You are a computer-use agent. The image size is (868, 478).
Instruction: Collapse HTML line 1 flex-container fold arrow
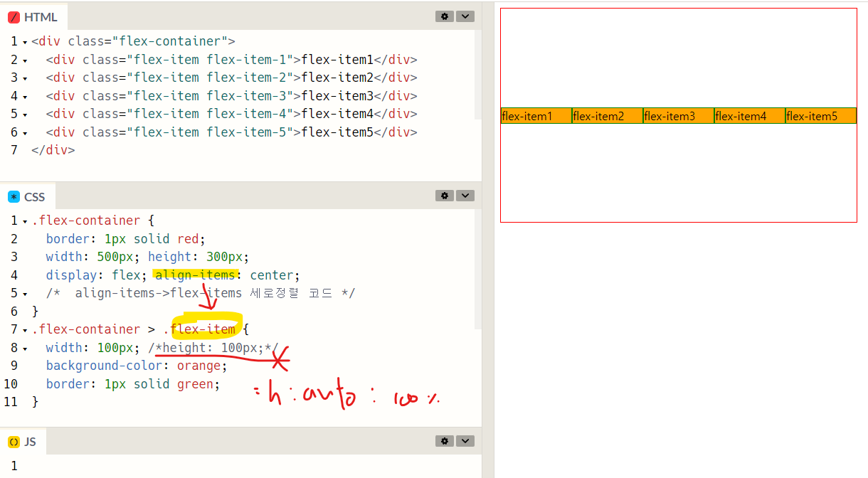click(25, 43)
